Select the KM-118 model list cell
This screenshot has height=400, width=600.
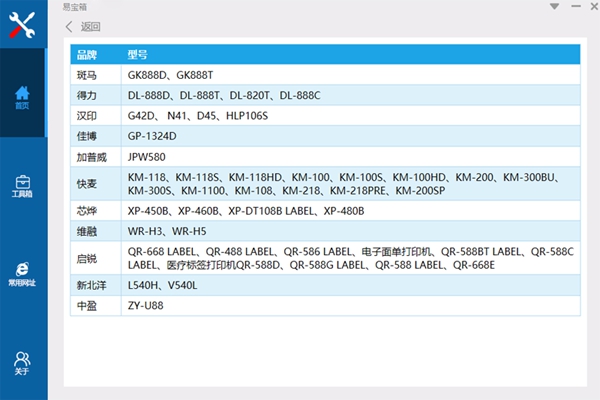[x=351, y=184]
